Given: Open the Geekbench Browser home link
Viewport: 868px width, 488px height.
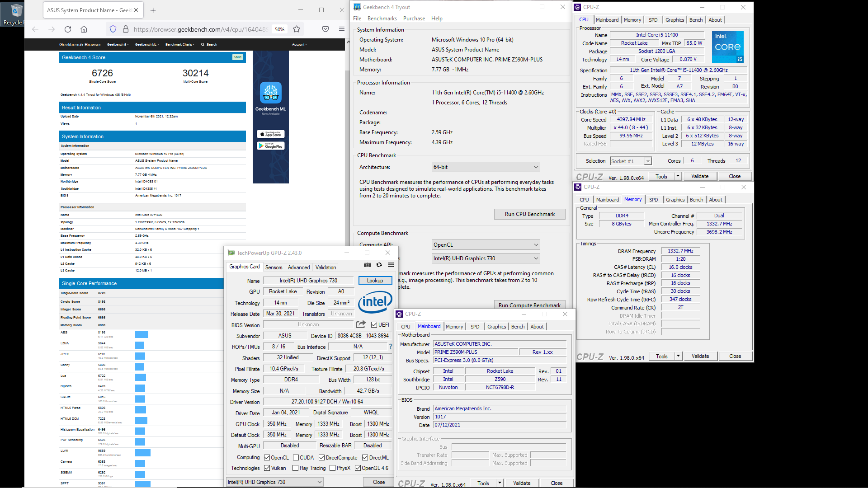Looking at the screenshot, I should point(80,45).
